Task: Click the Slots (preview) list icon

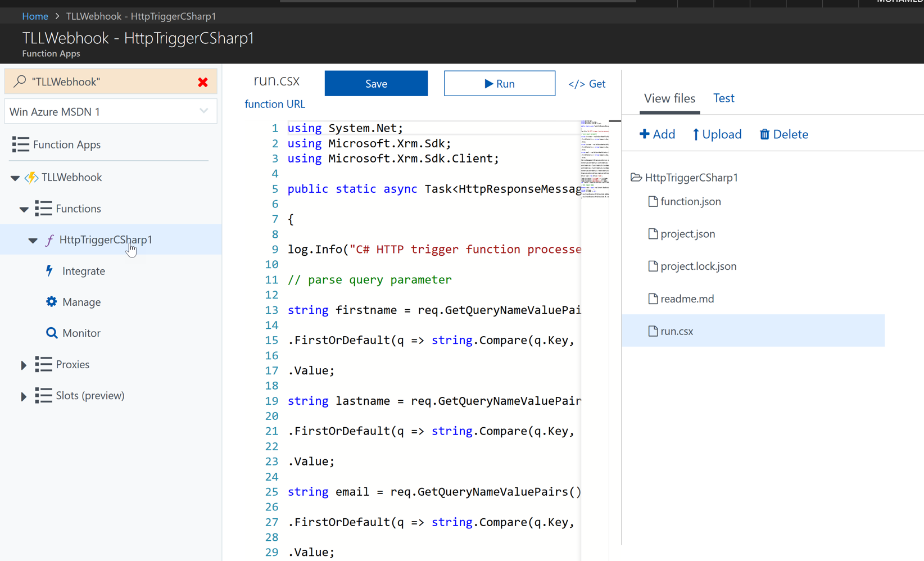Action: click(43, 395)
